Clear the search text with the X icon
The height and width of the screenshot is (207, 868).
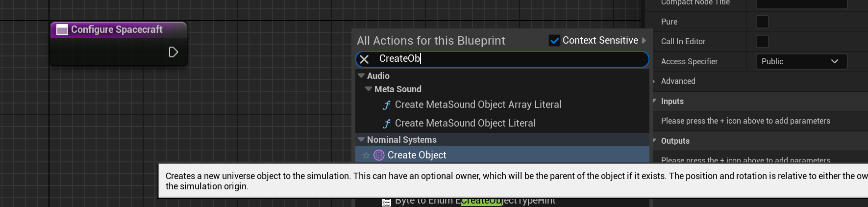(x=364, y=59)
